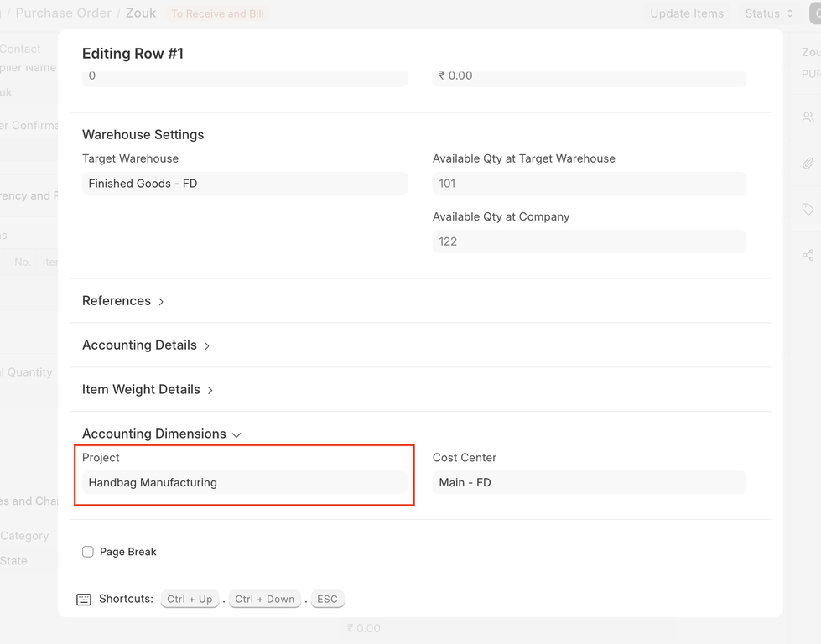Open attachments via the paperclip icon
This screenshot has height=644, width=821.
pos(808,164)
